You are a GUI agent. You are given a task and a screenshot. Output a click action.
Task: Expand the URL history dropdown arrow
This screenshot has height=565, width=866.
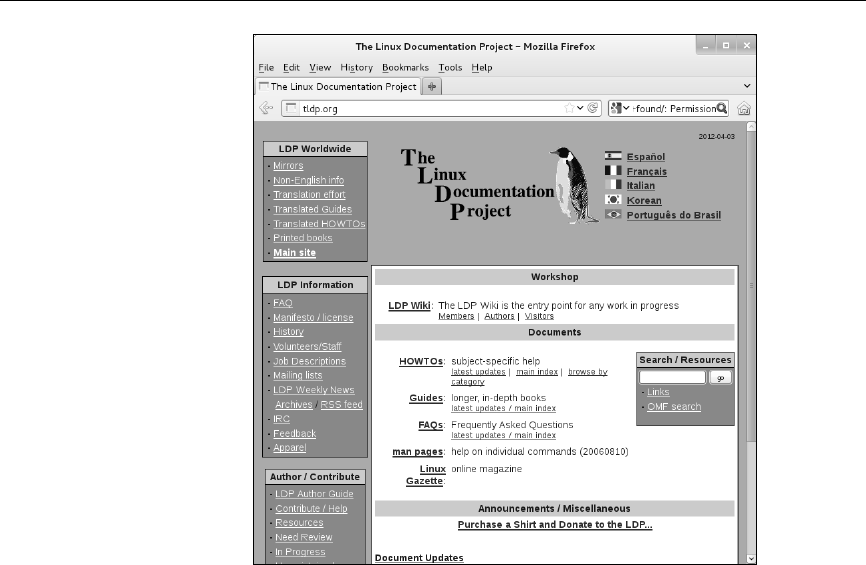point(580,108)
